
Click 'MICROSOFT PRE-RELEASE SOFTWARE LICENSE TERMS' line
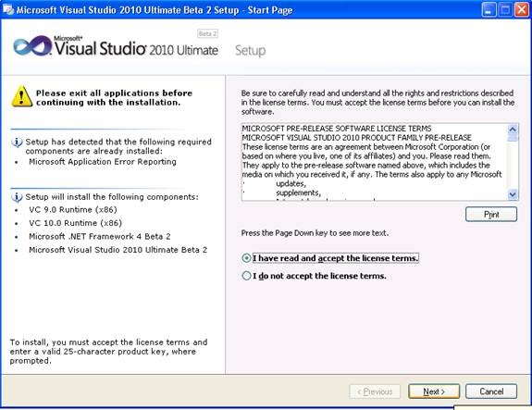point(337,129)
